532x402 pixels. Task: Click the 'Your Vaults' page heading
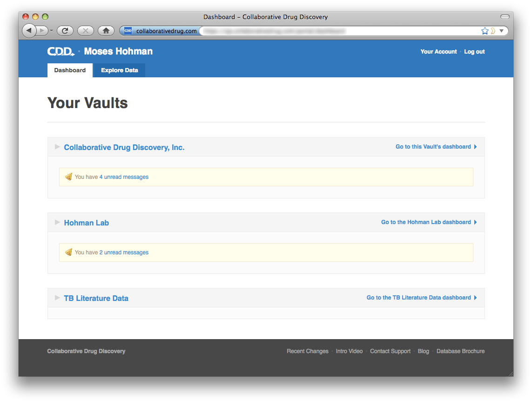coord(88,103)
